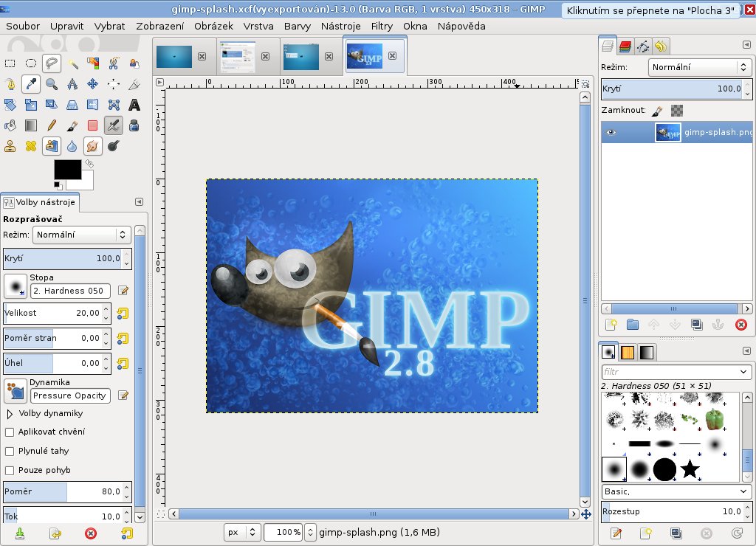Select the Scissors Select tool
Image resolution: width=756 pixels, height=546 pixels.
(114, 63)
